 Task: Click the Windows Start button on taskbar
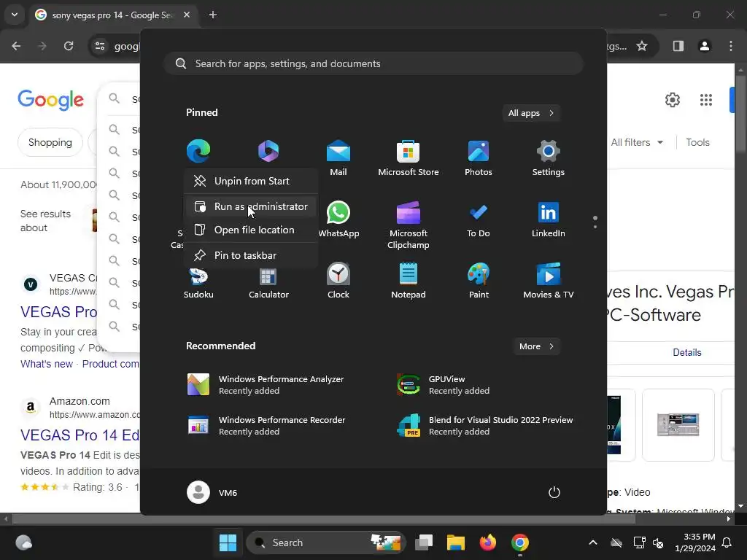228,542
